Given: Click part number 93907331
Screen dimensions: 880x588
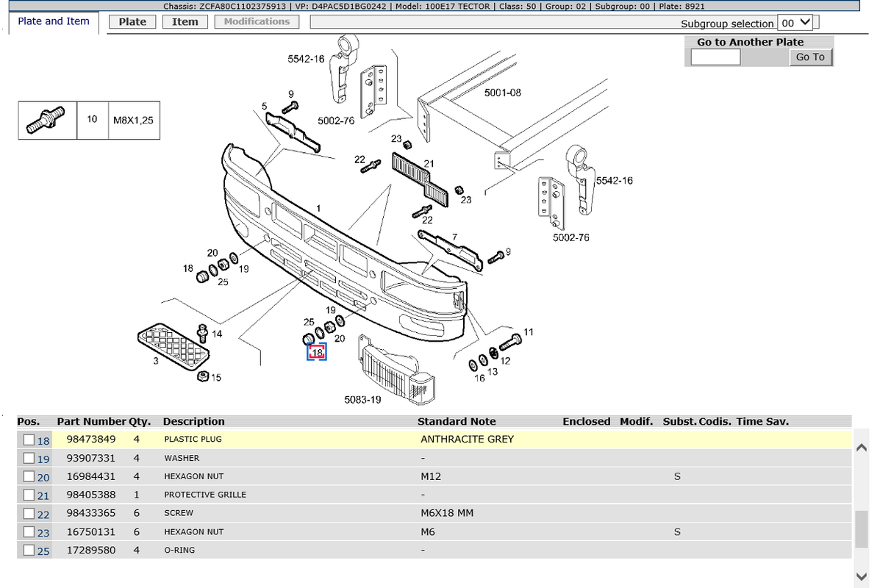Looking at the screenshot, I should click(x=91, y=458).
